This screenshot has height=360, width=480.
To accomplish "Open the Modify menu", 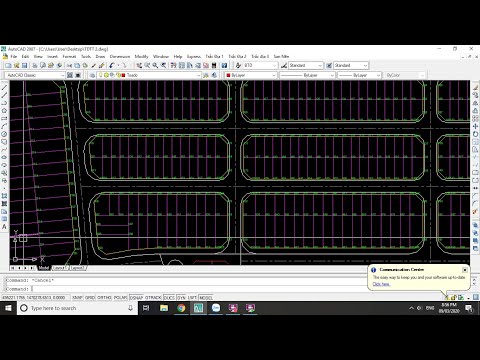I will pos(141,56).
